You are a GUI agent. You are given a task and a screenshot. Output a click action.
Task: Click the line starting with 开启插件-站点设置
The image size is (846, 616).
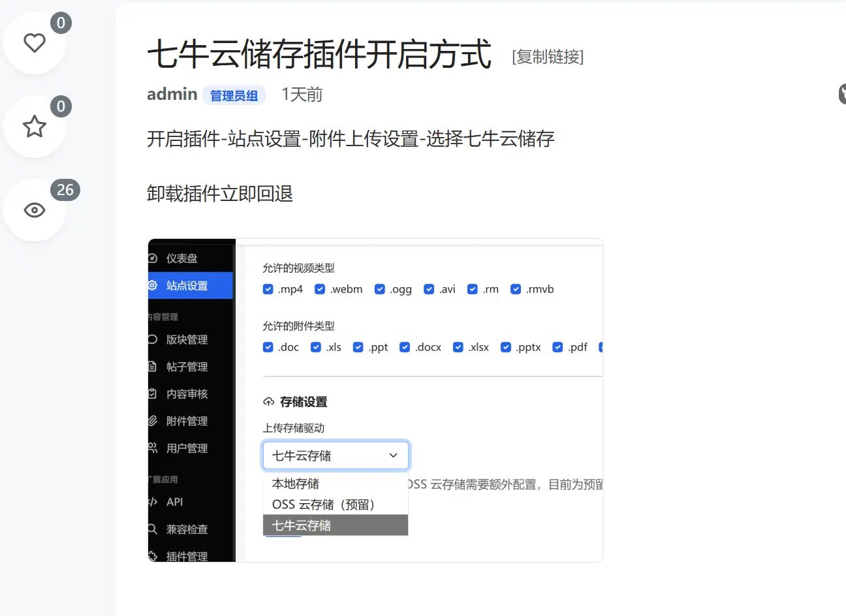pyautogui.click(x=351, y=139)
